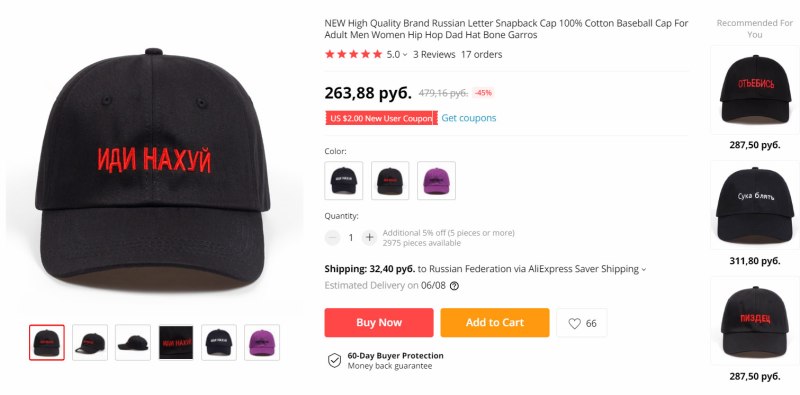
Task: Open the 3 Reviews link
Action: click(434, 55)
